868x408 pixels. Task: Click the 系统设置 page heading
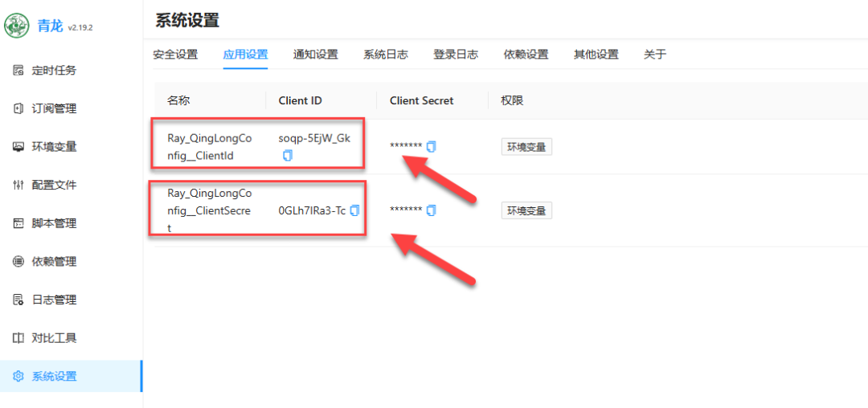point(187,20)
